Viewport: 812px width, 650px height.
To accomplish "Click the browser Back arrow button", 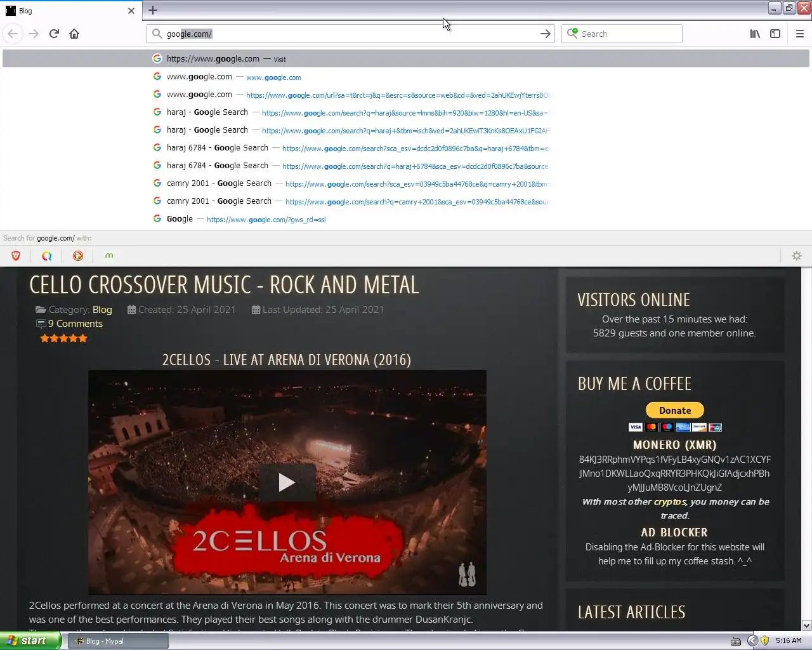I will tap(13, 34).
